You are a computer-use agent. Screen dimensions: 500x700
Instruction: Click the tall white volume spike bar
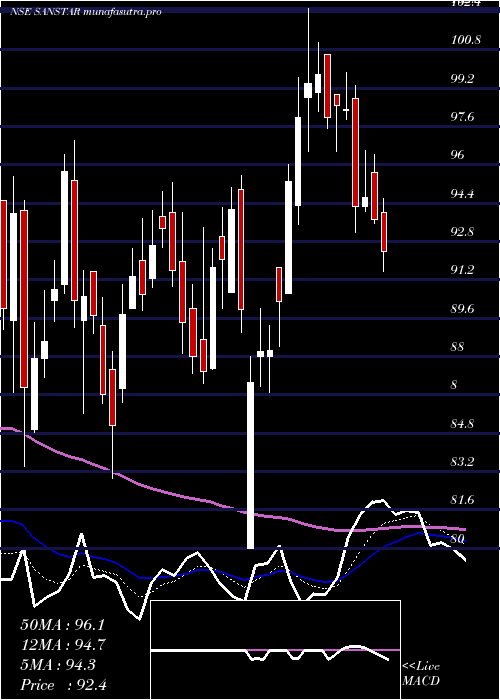click(250, 465)
